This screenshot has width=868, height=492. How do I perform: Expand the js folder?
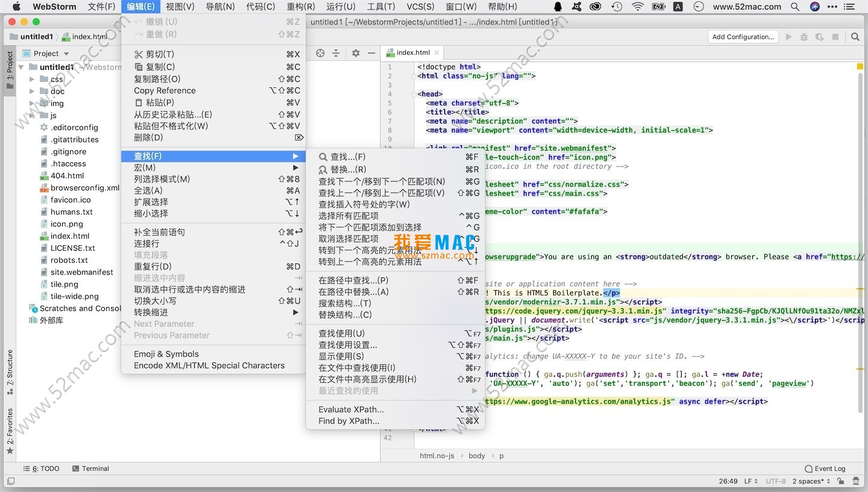click(x=33, y=115)
